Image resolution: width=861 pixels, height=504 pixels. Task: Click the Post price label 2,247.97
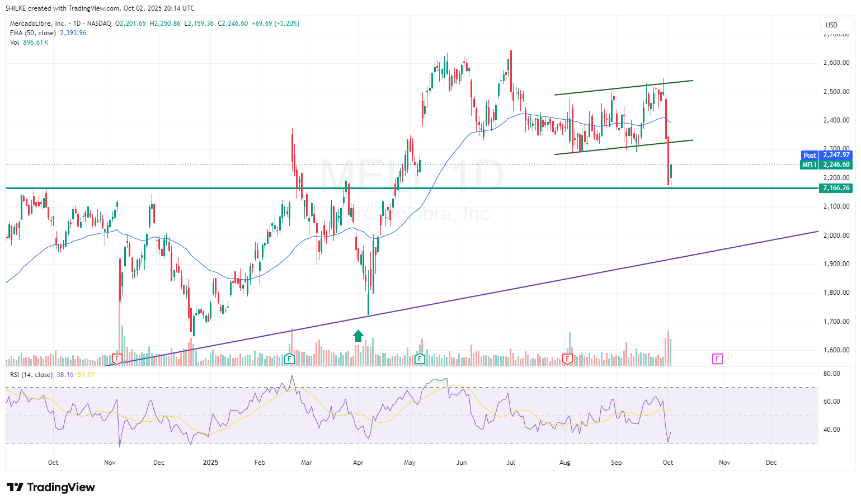click(x=826, y=155)
